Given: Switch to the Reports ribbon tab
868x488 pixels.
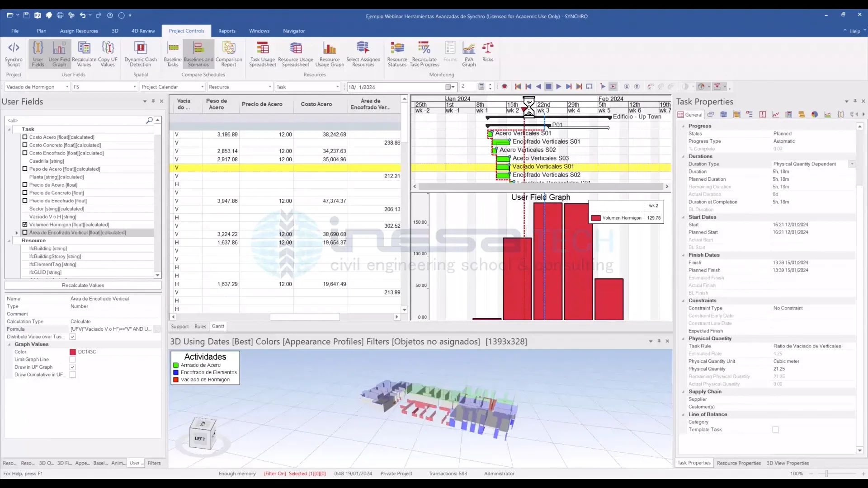Looking at the screenshot, I should click(227, 31).
